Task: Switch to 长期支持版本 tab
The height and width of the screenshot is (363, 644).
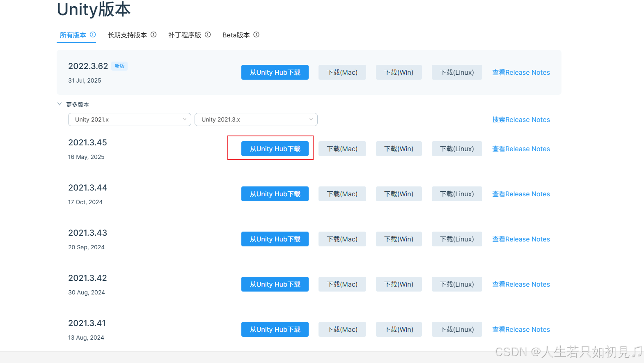Action: (x=127, y=35)
